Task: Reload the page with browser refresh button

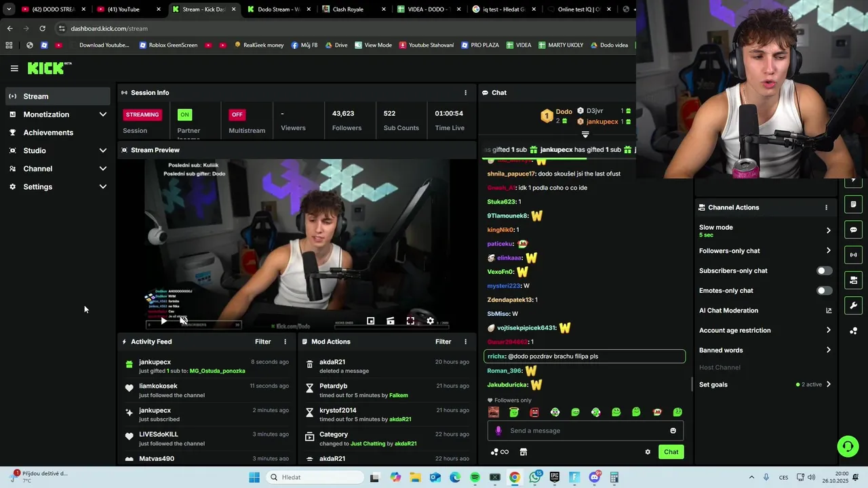Action: (x=42, y=28)
